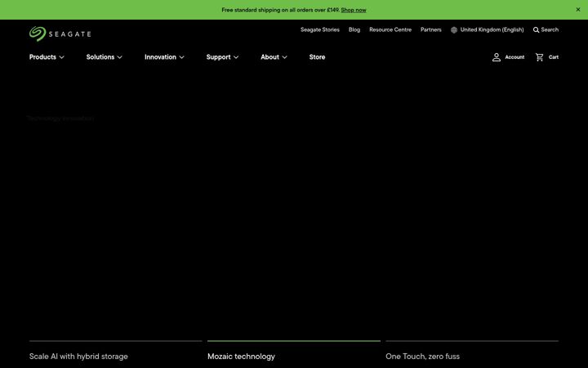Screen dimensions: 588x368
Task: Open Seagate Stories link
Action: pos(320,29)
